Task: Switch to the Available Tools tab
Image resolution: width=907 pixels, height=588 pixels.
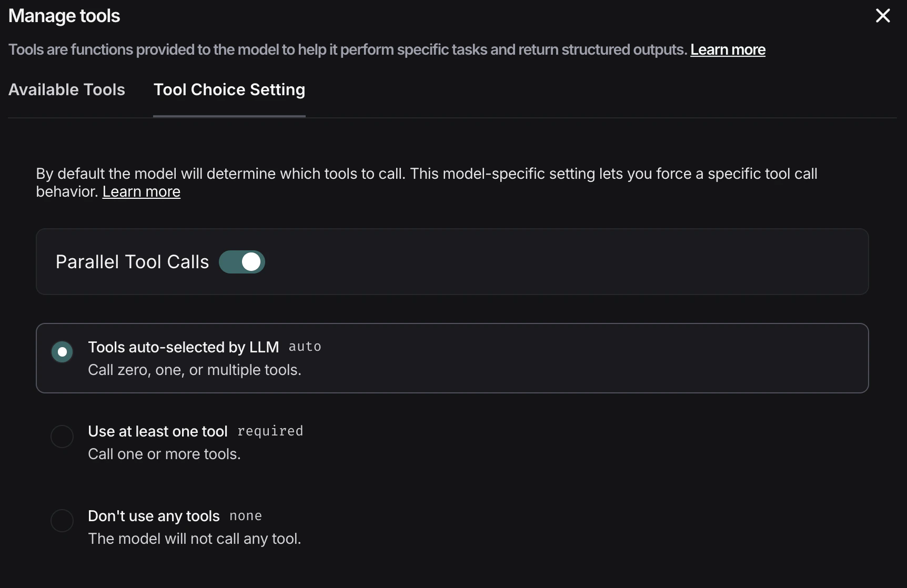Action: pos(66,90)
